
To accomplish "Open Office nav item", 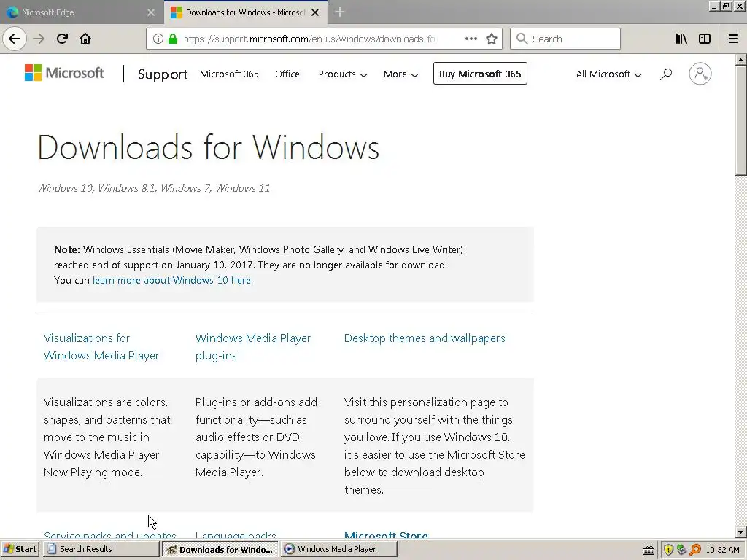I will pos(287,74).
